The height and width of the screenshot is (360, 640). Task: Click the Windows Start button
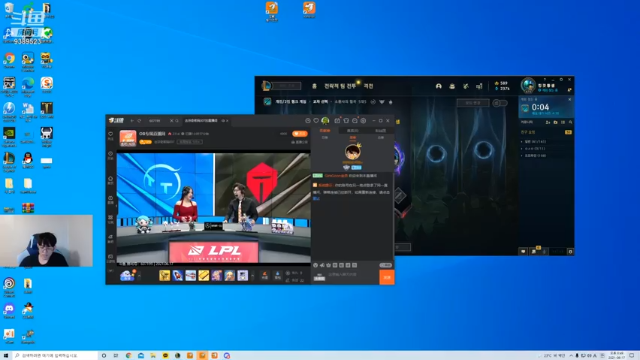[6, 356]
